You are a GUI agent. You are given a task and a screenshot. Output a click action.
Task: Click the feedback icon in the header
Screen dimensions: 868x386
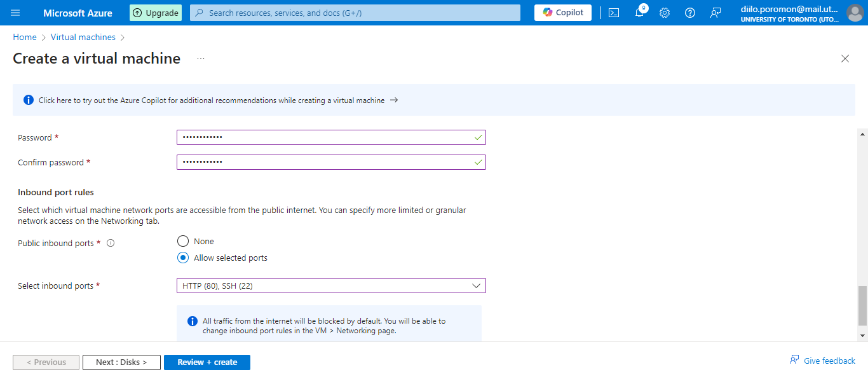(715, 13)
